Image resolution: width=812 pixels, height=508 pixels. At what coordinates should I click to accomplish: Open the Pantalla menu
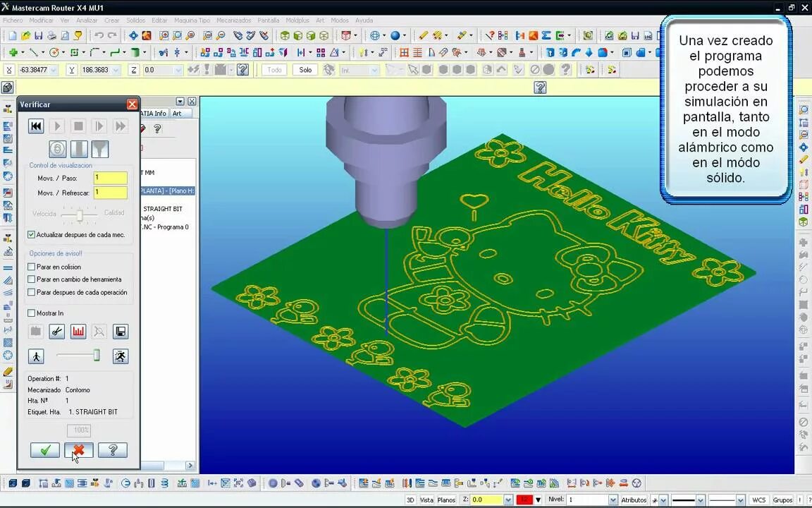(x=269, y=20)
